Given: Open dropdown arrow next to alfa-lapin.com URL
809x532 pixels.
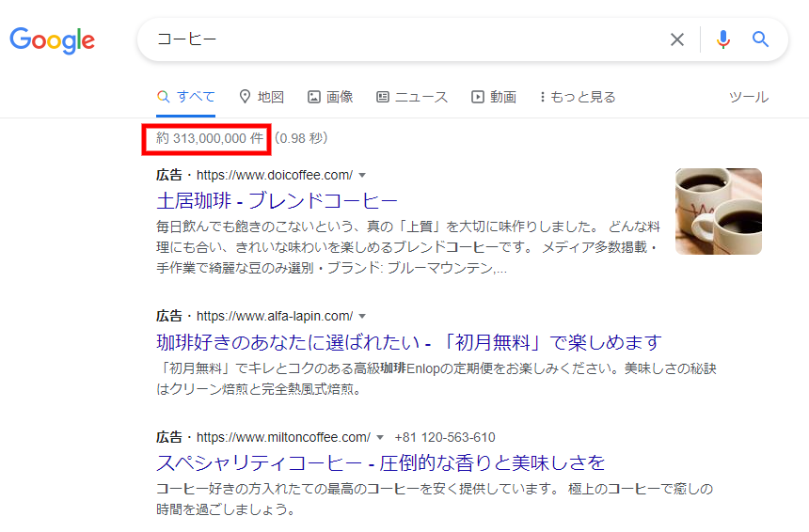Looking at the screenshot, I should pyautogui.click(x=362, y=316).
